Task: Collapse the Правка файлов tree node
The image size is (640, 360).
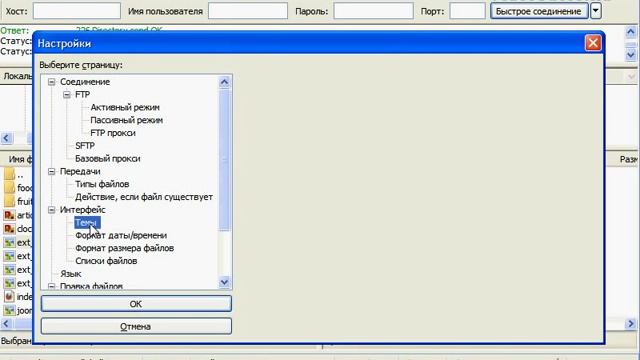Action: point(51,287)
